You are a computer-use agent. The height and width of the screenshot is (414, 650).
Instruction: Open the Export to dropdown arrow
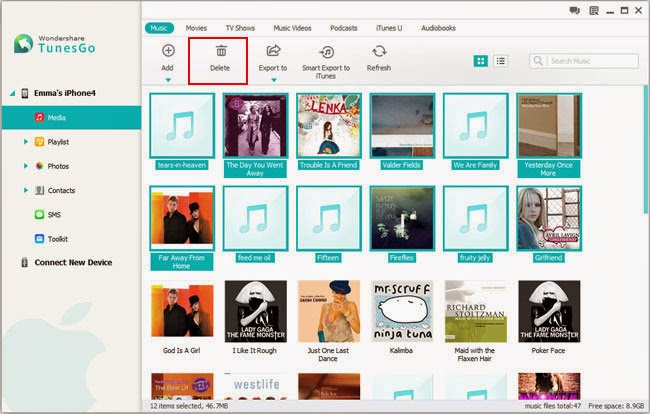click(274, 80)
